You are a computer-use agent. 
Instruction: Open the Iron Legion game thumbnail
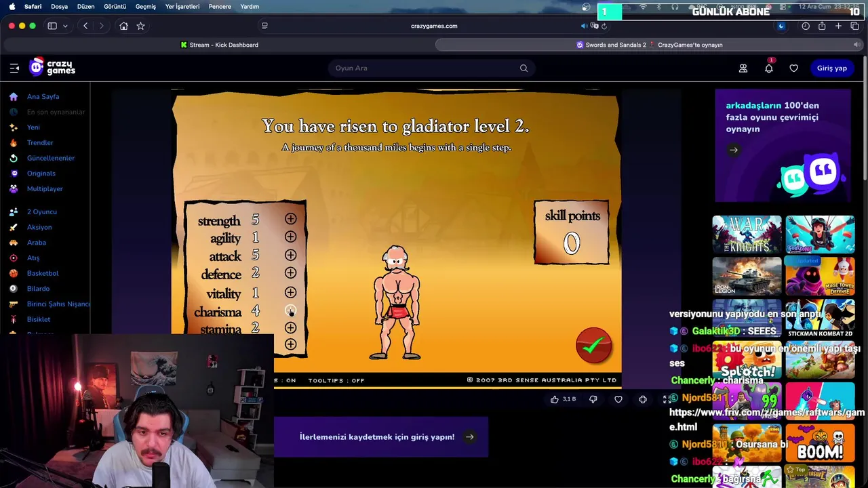pyautogui.click(x=747, y=276)
